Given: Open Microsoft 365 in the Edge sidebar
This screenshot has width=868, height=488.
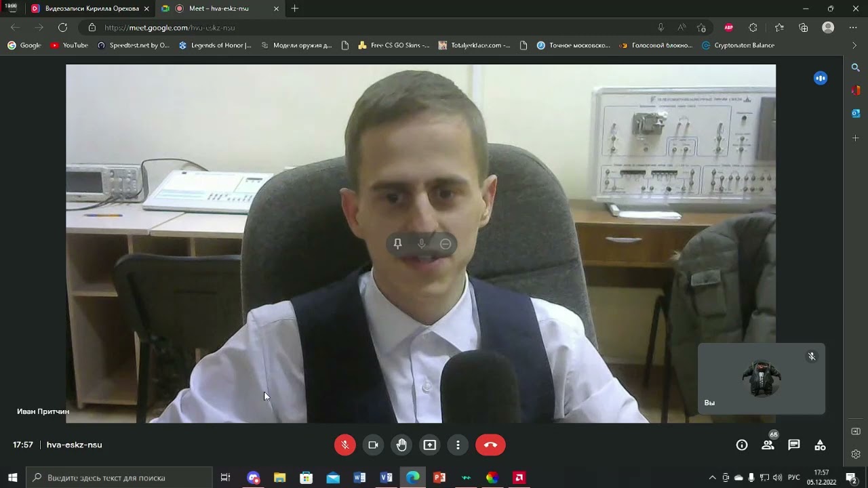Looking at the screenshot, I should 856,90.
